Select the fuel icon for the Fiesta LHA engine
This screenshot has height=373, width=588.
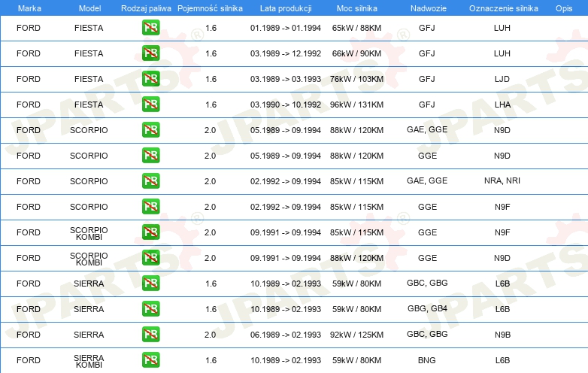(150, 105)
